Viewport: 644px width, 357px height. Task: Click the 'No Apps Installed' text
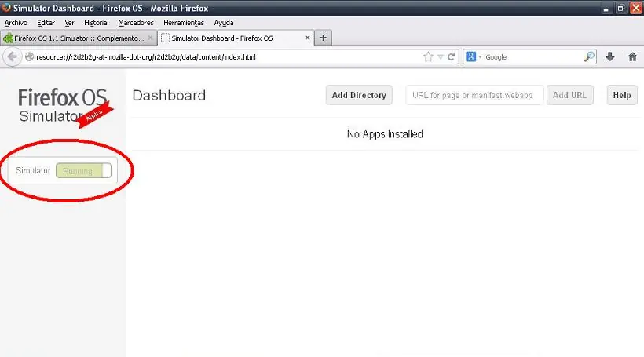385,134
